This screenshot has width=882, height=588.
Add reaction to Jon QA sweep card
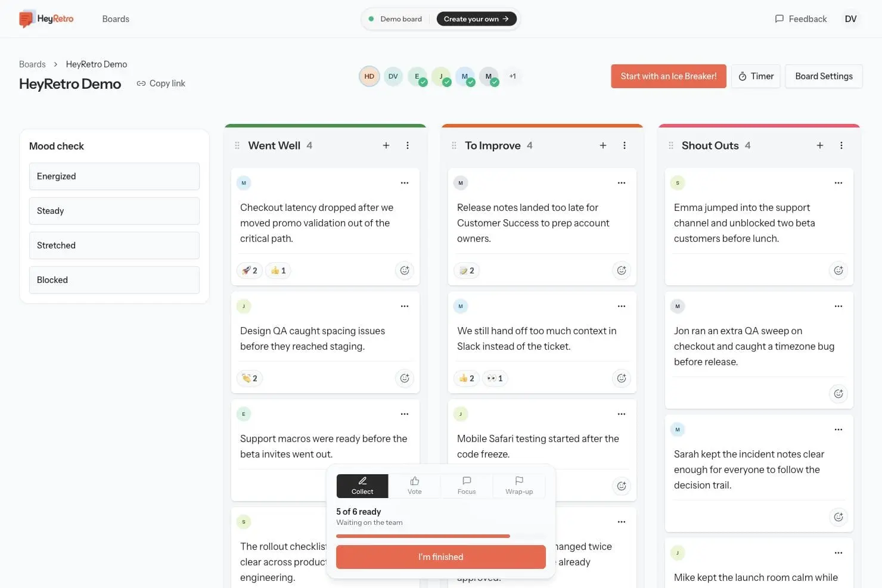(838, 394)
